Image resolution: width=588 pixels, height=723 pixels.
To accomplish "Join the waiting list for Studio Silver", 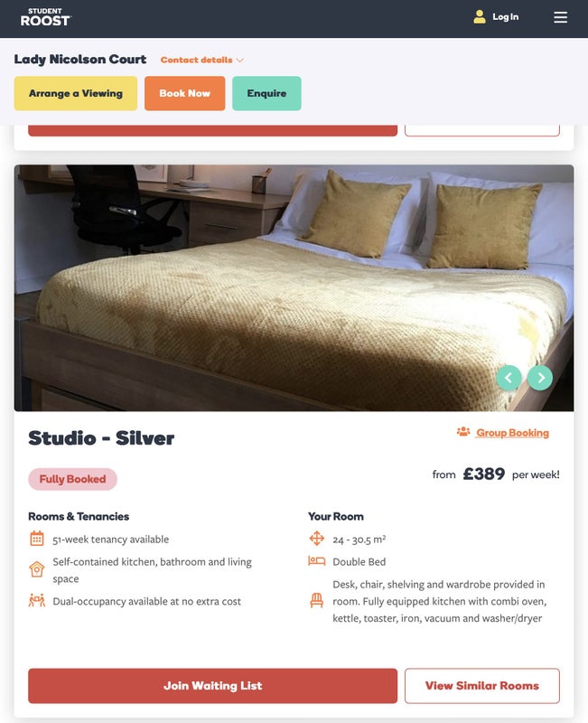I will pos(212,686).
